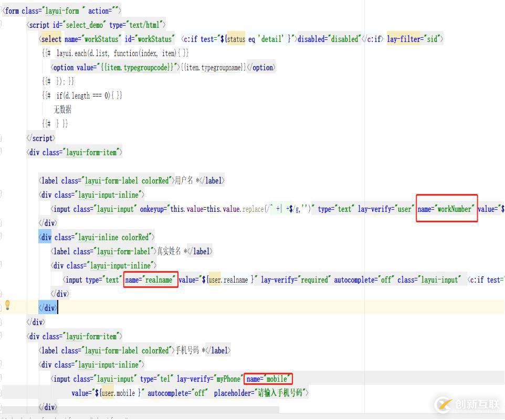
Task: Click the yellow lightbulb quick-fix icon
Action: [x=7, y=305]
